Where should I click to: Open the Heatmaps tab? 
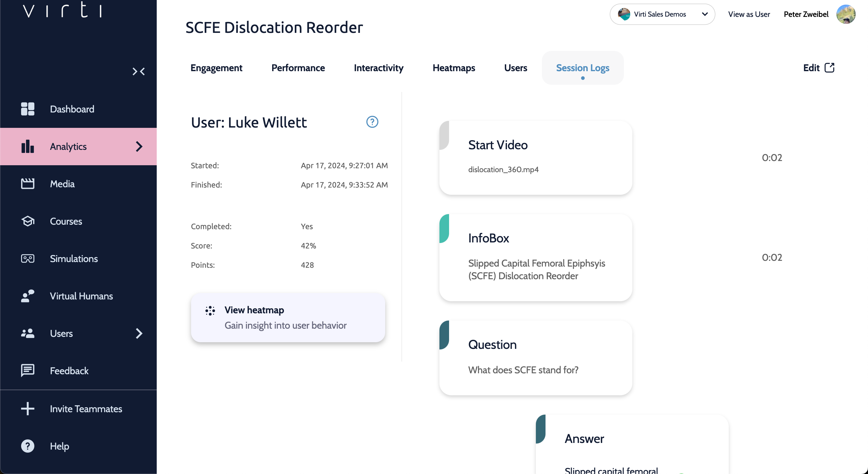tap(454, 68)
